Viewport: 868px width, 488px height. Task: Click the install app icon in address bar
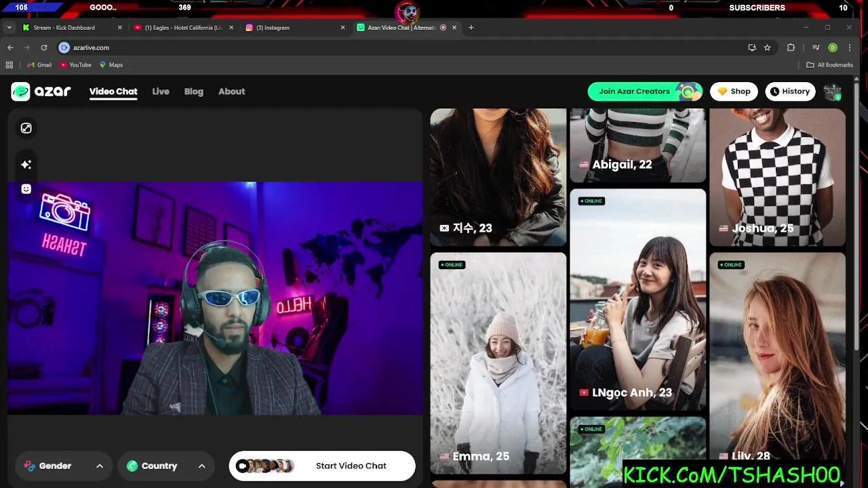pos(752,47)
